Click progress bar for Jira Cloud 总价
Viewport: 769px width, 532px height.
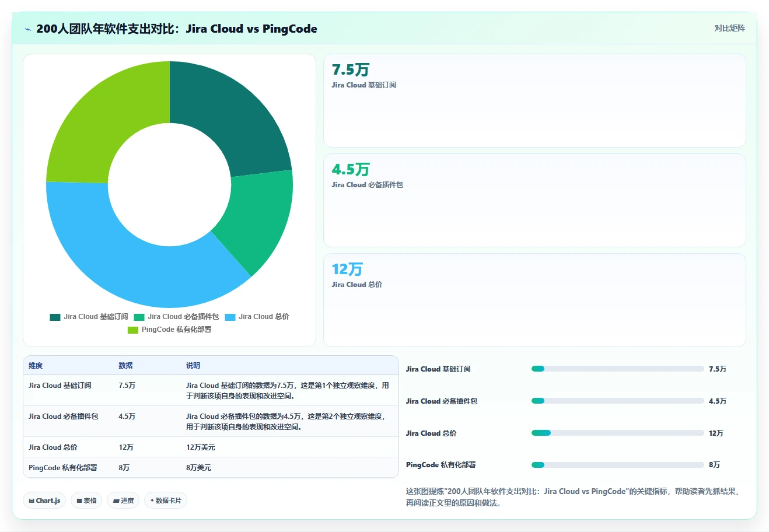pos(617,433)
